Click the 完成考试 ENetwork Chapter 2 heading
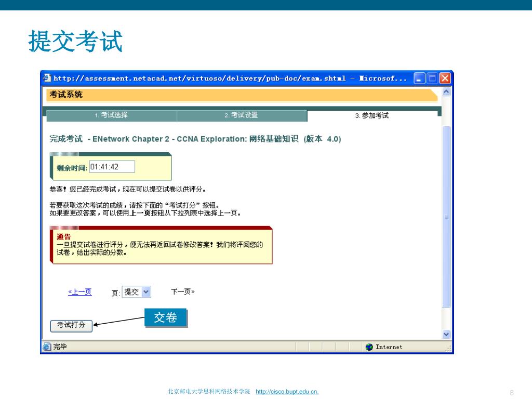This screenshot has height=399, width=532. click(195, 139)
